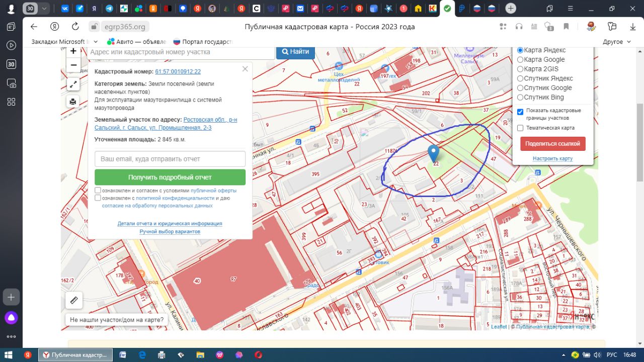
Task: Close the cadastral info popup
Action: (245, 69)
